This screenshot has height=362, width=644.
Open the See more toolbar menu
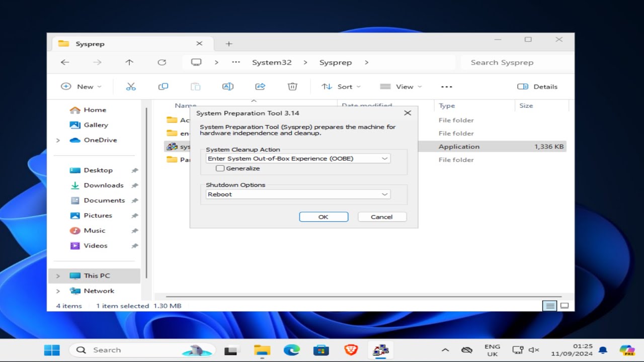(447, 86)
